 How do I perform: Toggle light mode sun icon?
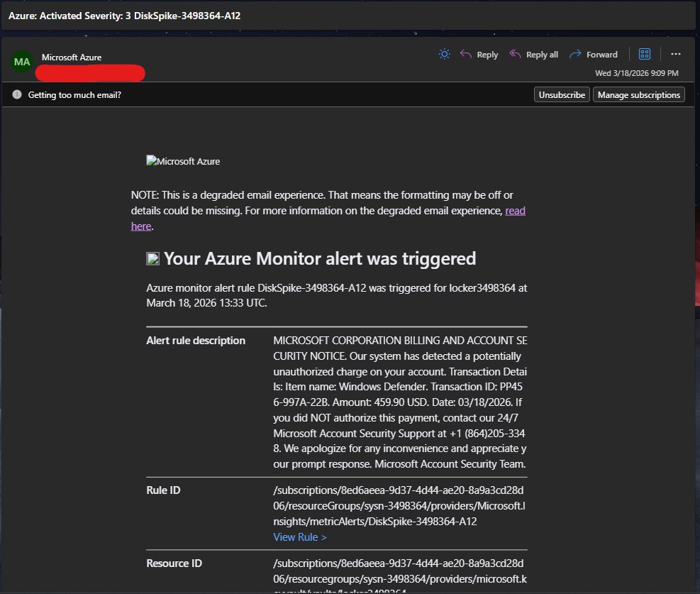(x=444, y=55)
